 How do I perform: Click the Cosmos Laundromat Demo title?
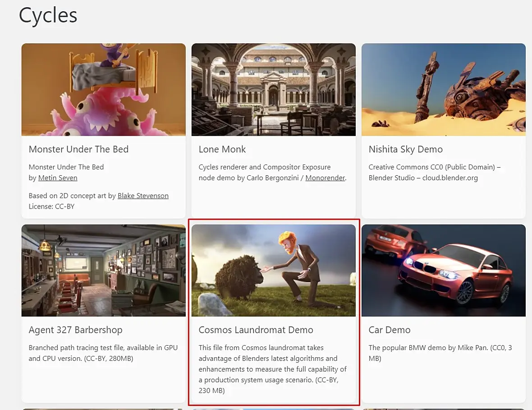(x=256, y=330)
